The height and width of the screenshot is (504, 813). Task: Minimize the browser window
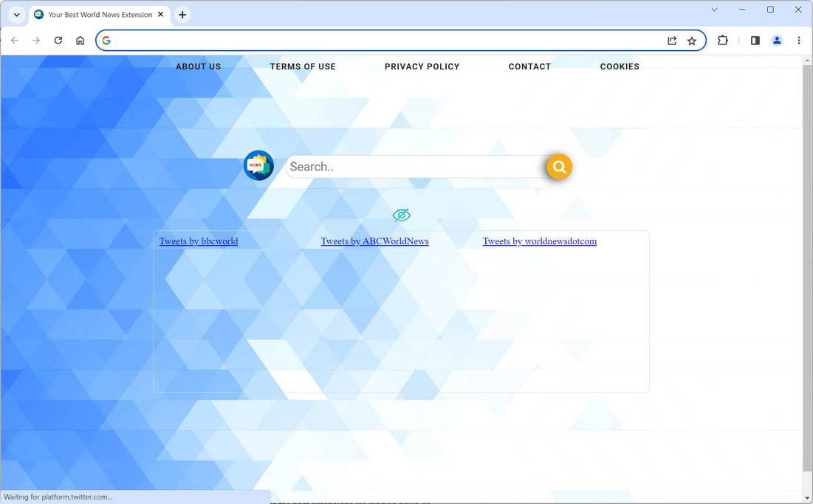tap(743, 10)
